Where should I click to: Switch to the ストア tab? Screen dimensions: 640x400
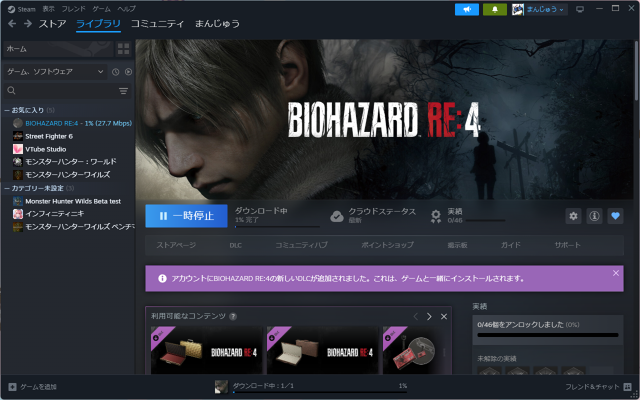click(53, 24)
